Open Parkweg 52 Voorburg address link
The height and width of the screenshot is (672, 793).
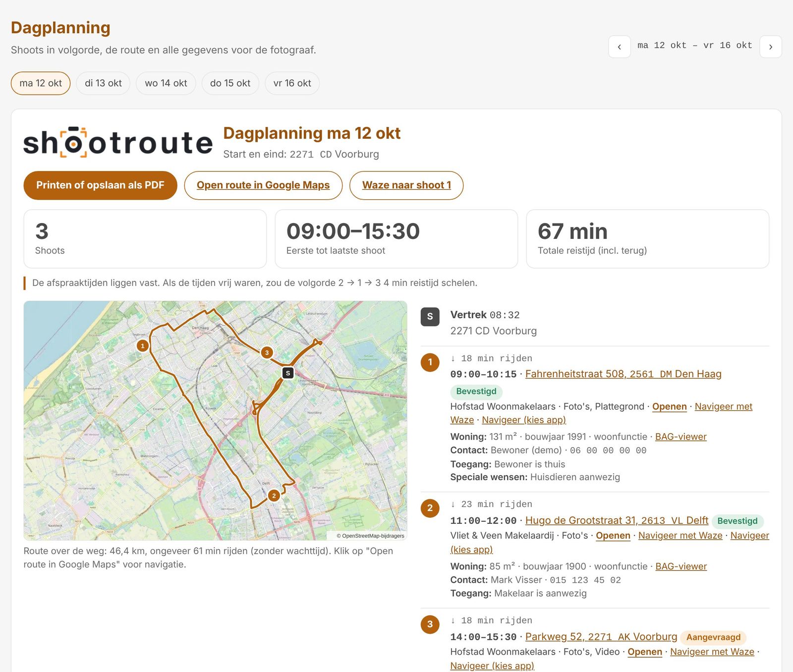click(601, 637)
